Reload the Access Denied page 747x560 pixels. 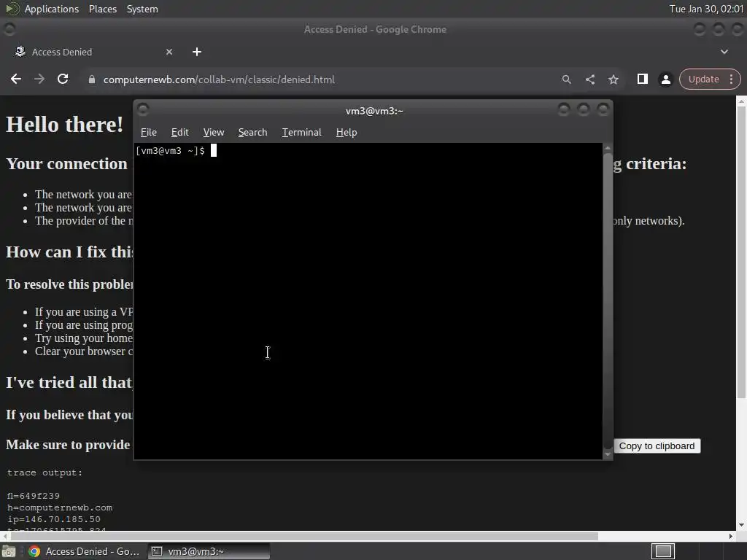point(63,79)
